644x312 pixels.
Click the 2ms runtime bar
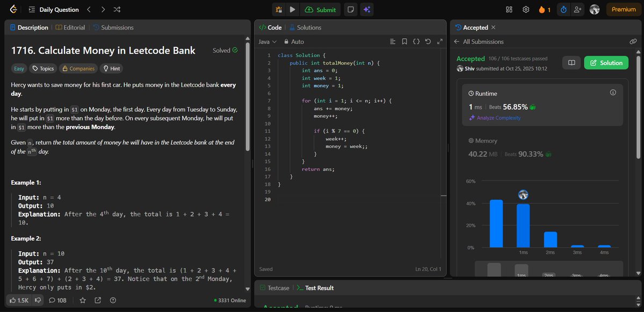[x=551, y=239]
